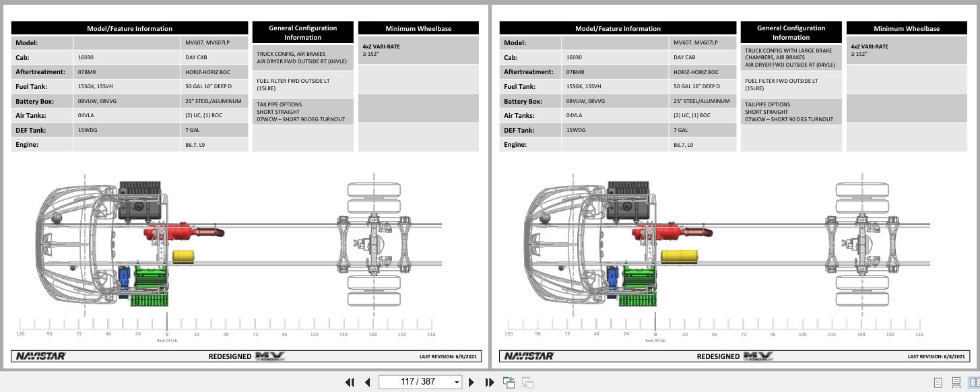Click Model/Feature Information header on right page
The width and height of the screenshot is (980, 392).
(618, 28)
